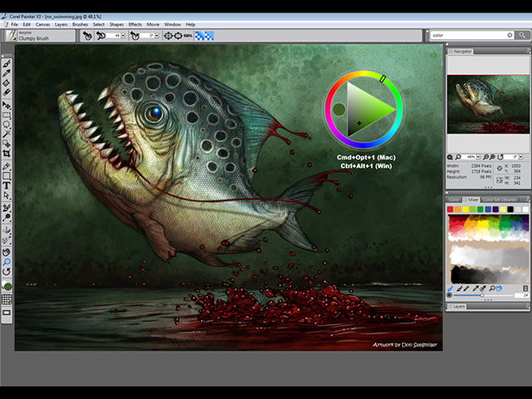The width and height of the screenshot is (532, 399).
Task: Click the Navigator zoom in icon
Action: 492,157
